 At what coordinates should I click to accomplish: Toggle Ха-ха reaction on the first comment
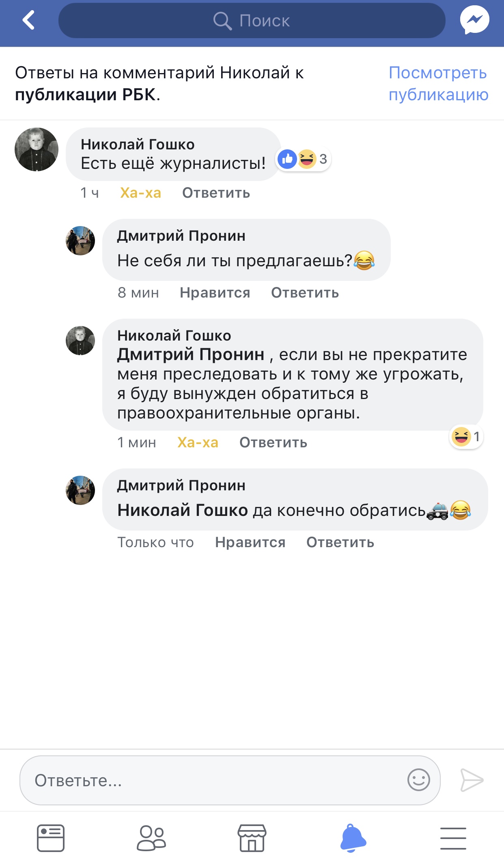[x=140, y=193]
